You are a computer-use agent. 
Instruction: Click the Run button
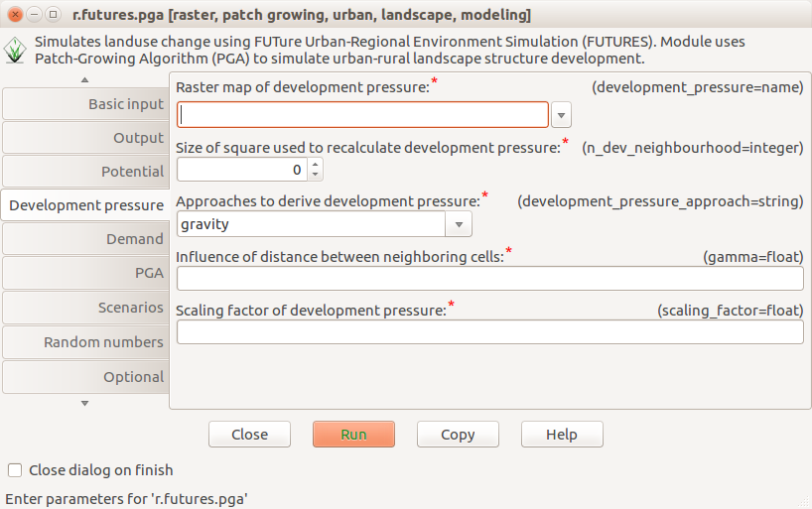pos(353,435)
